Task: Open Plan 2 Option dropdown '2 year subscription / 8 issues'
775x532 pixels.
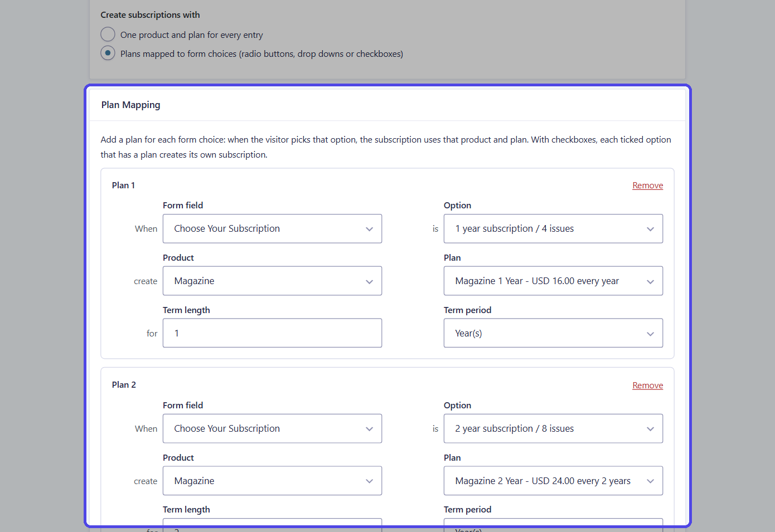Action: click(x=553, y=428)
